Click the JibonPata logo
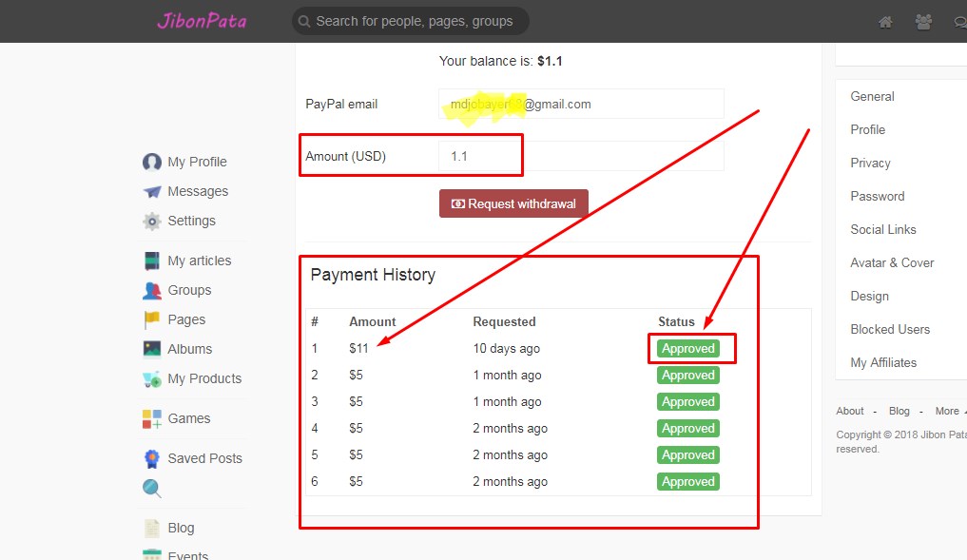The width and height of the screenshot is (967, 560). (202, 21)
